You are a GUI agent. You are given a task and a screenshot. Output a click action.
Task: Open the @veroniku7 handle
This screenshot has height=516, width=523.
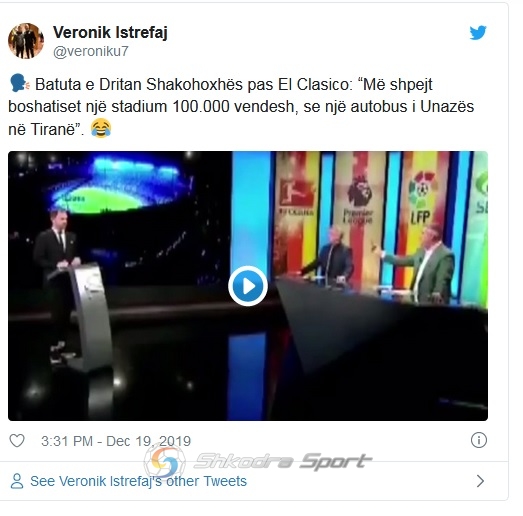pos(91,51)
